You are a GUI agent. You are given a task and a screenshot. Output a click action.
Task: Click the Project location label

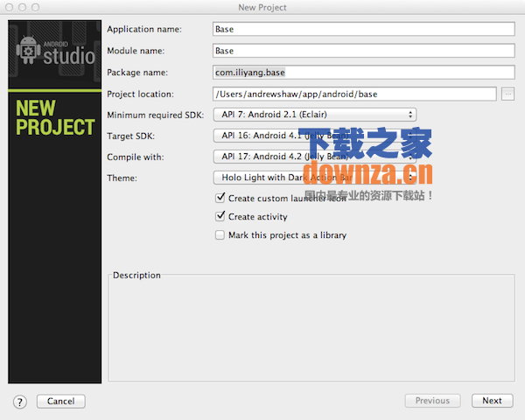(x=140, y=94)
